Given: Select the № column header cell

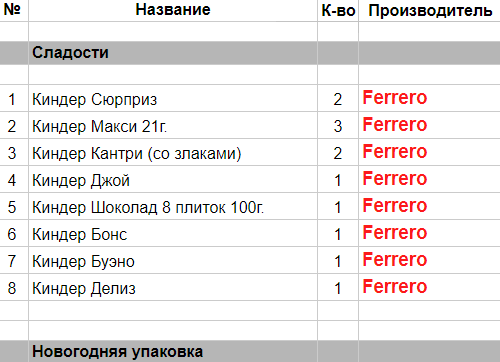Looking at the screenshot, I should (12, 10).
